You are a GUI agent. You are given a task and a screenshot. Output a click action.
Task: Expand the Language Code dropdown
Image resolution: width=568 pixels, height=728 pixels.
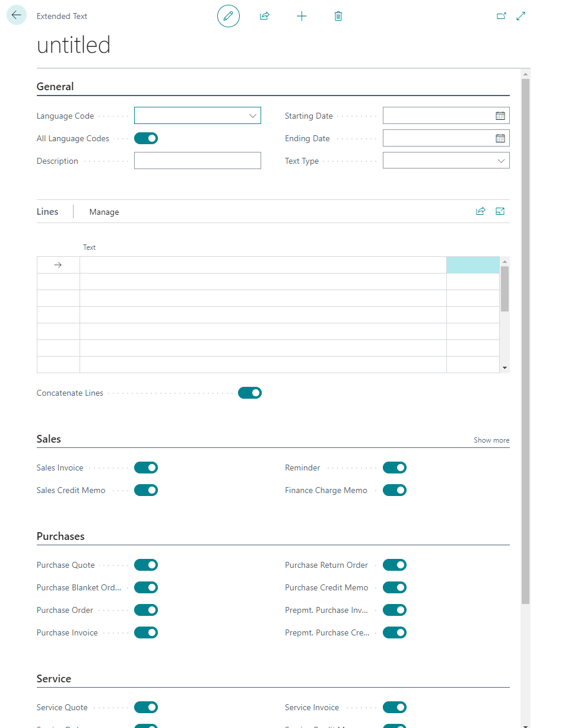pos(253,116)
